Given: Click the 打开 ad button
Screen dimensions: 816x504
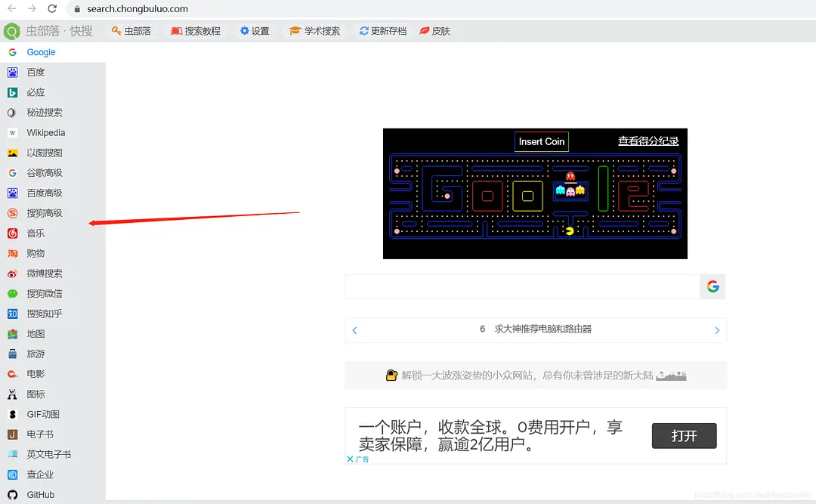Looking at the screenshot, I should pyautogui.click(x=684, y=436).
